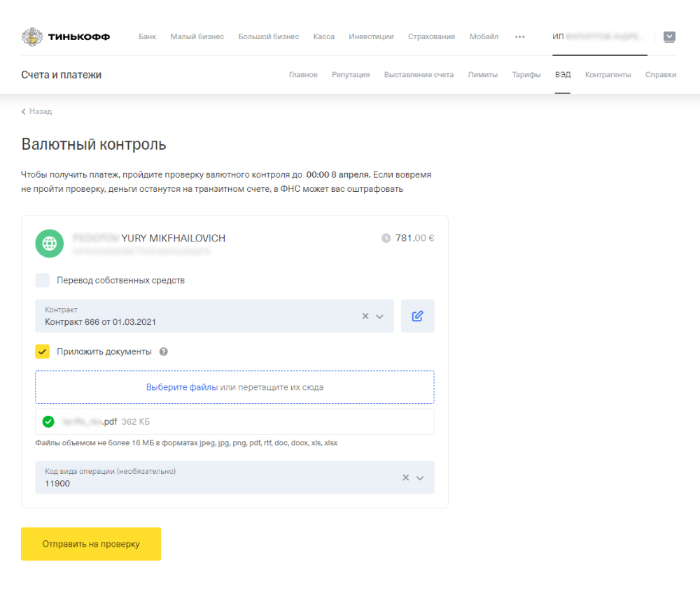The image size is (700, 595).
Task: Click the green globe payment icon
Action: [x=50, y=244]
